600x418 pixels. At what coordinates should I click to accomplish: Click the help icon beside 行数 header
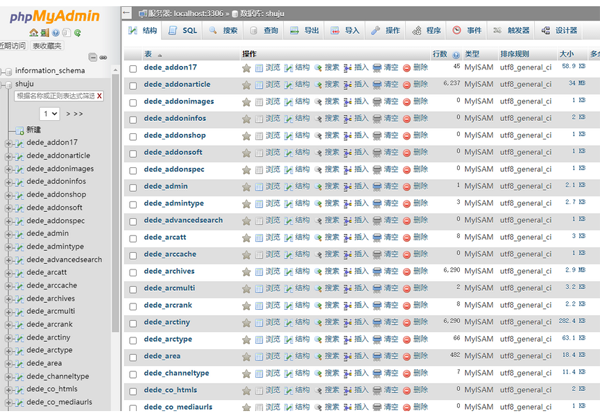456,55
